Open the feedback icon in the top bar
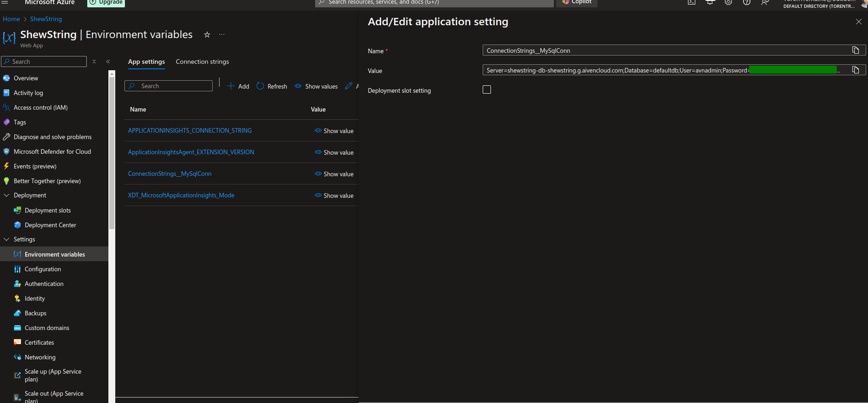Image resolution: width=868 pixels, height=403 pixels. pyautogui.click(x=765, y=2)
